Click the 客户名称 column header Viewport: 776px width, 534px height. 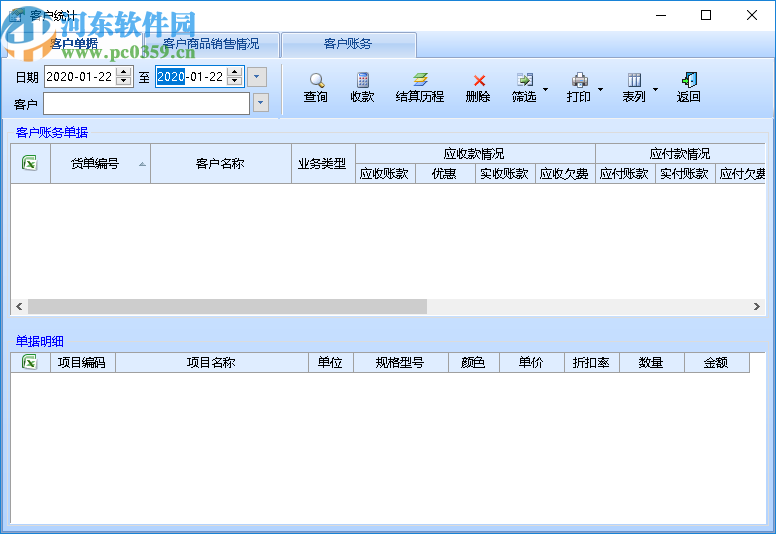click(221, 163)
